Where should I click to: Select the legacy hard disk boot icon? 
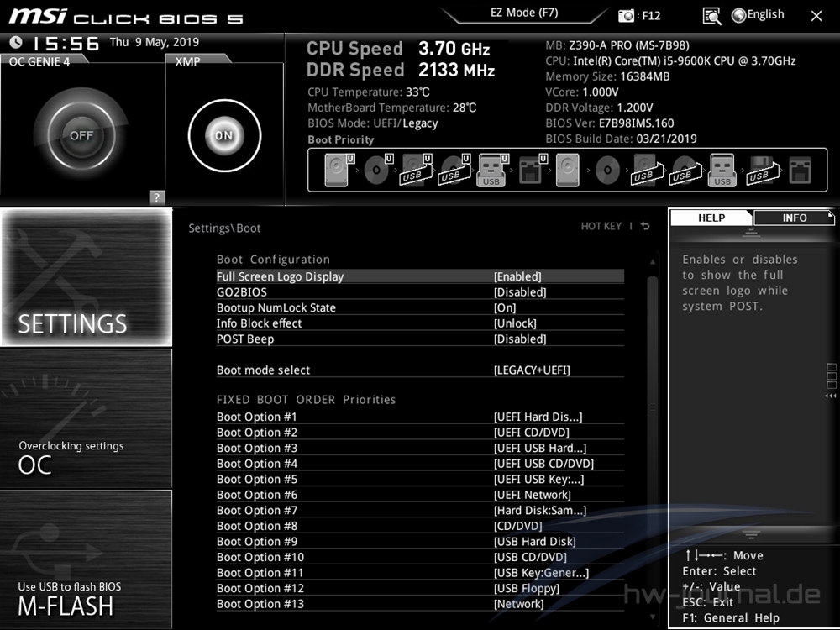tap(568, 171)
